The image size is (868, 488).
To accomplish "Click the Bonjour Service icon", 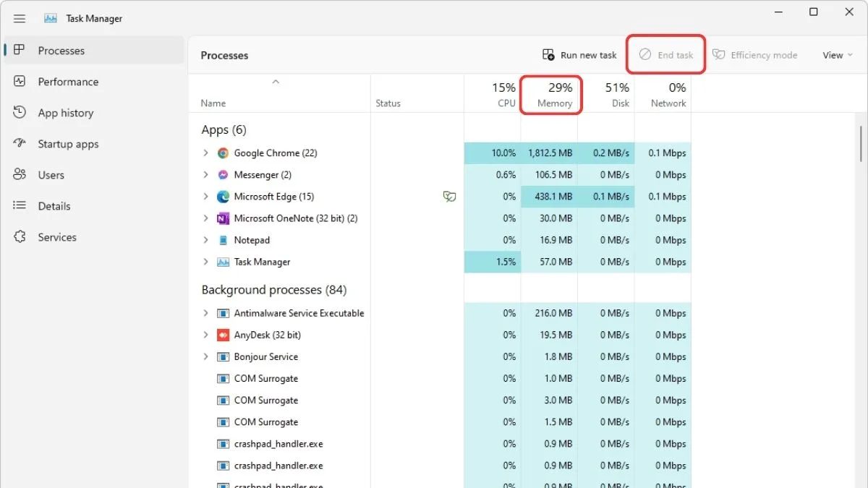I will pos(223,356).
